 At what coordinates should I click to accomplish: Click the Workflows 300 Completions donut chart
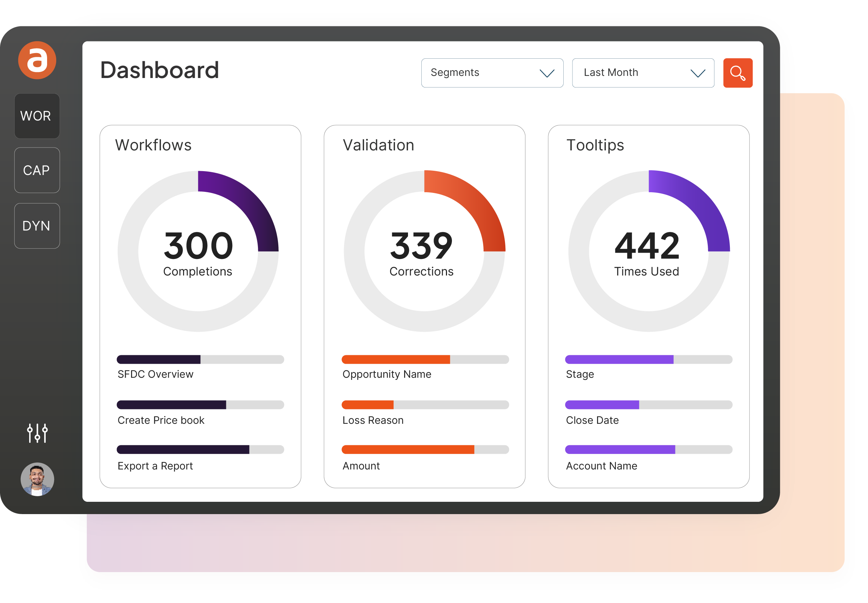pos(197,251)
